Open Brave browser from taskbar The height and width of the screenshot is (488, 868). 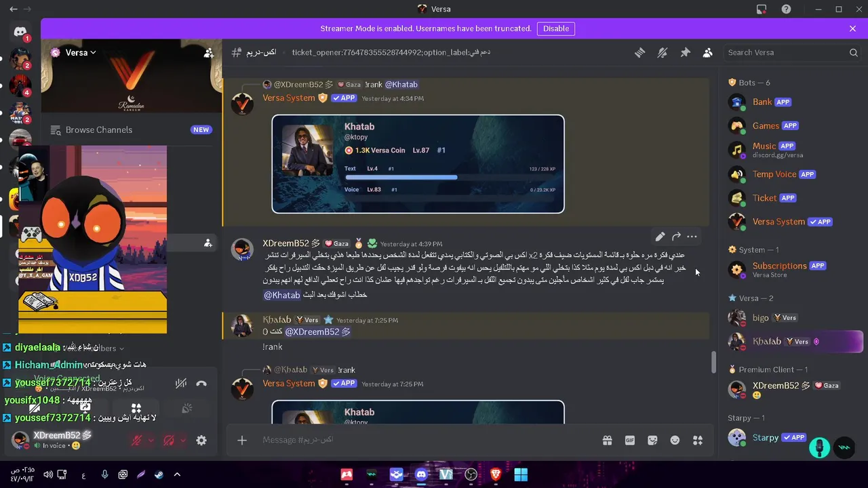tap(496, 474)
